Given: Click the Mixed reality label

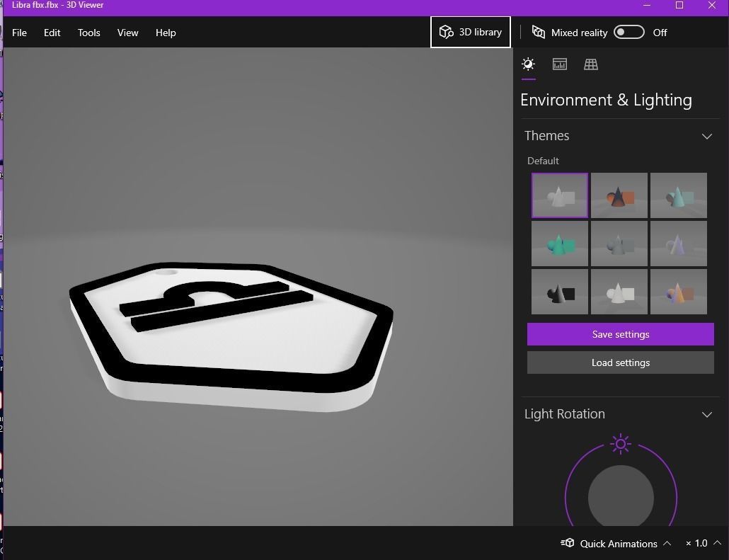Looking at the screenshot, I should [x=579, y=33].
